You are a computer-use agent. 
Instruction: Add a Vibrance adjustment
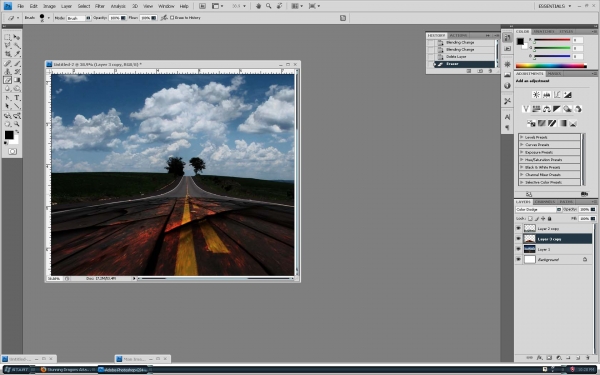click(x=526, y=109)
